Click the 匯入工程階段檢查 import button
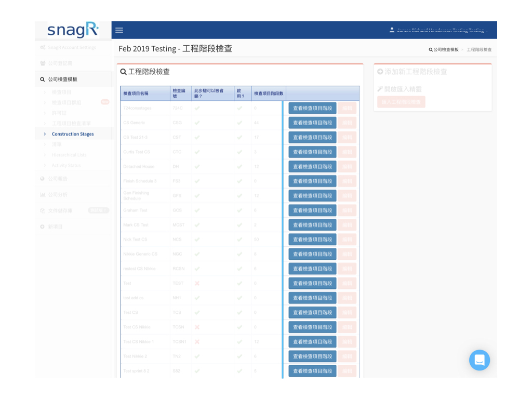Viewport: 532px width, 399px height. [x=401, y=102]
